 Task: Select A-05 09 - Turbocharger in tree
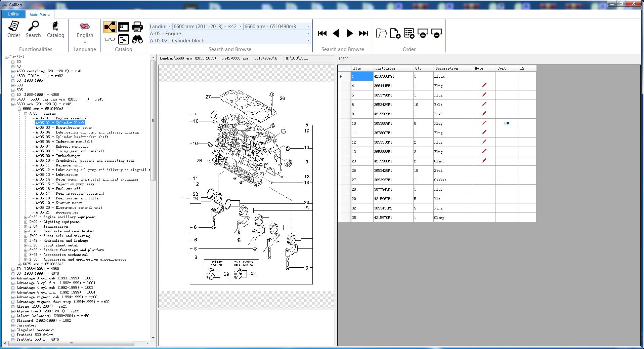[x=58, y=156]
